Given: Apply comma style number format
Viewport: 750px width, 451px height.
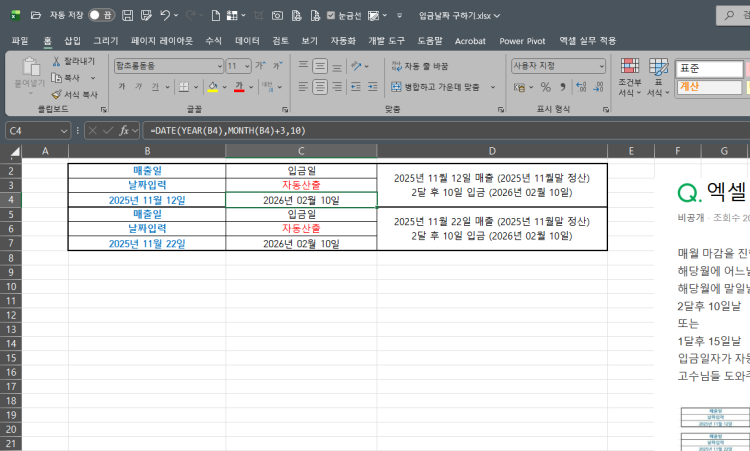Looking at the screenshot, I should pyautogui.click(x=562, y=87).
